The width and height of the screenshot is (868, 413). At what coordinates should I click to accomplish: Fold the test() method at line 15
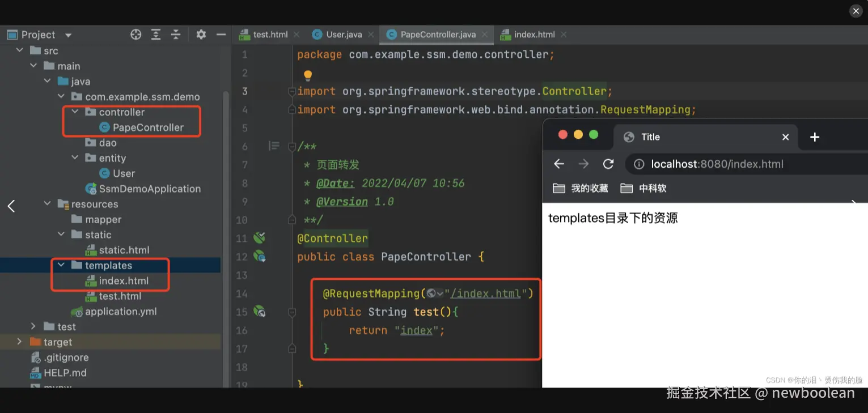pyautogui.click(x=292, y=312)
